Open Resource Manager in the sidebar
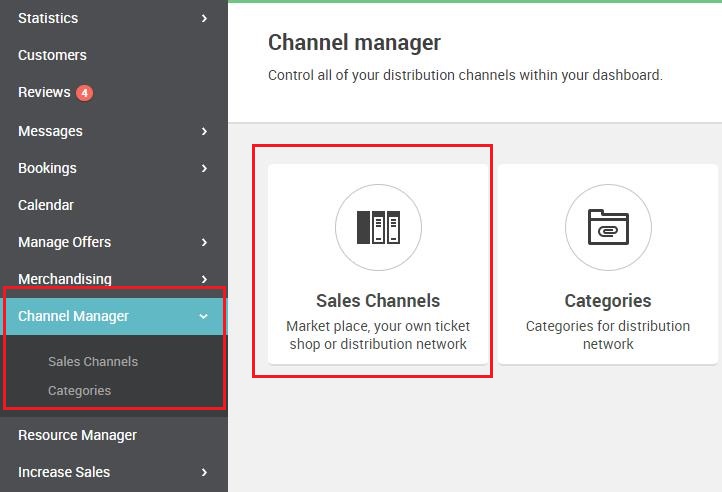Image resolution: width=722 pixels, height=492 pixels. pyautogui.click(x=77, y=435)
